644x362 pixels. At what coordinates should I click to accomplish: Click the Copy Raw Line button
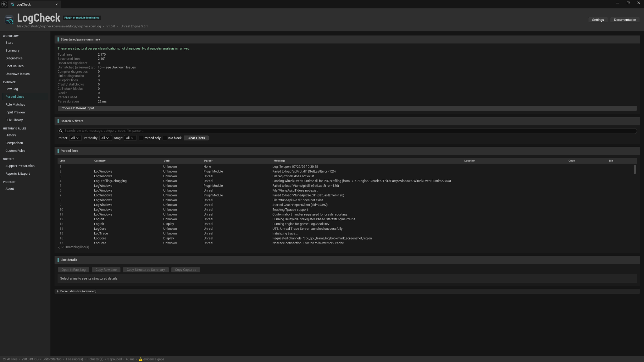tap(106, 270)
